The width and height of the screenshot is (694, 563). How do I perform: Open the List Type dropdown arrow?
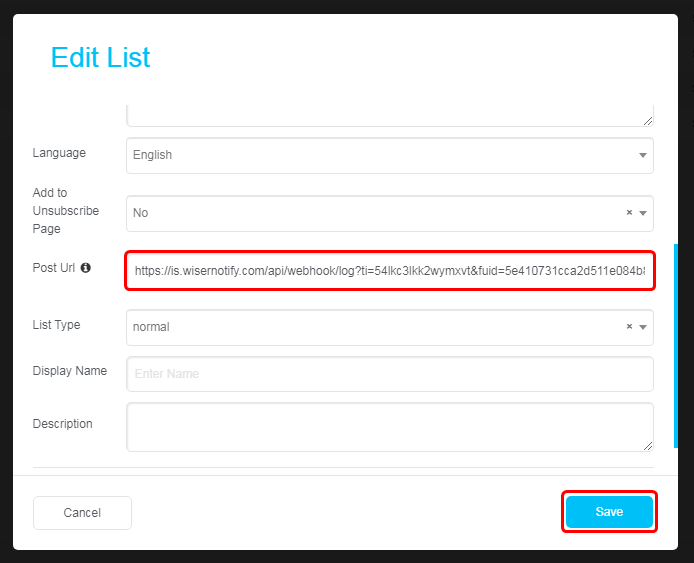coord(643,327)
